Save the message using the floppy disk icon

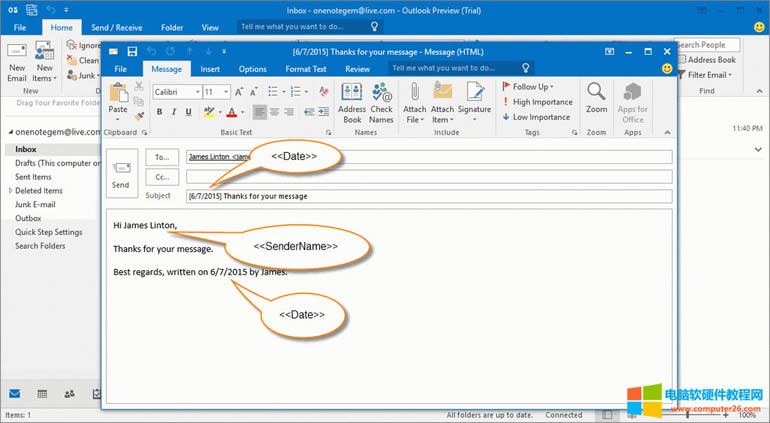tap(132, 51)
